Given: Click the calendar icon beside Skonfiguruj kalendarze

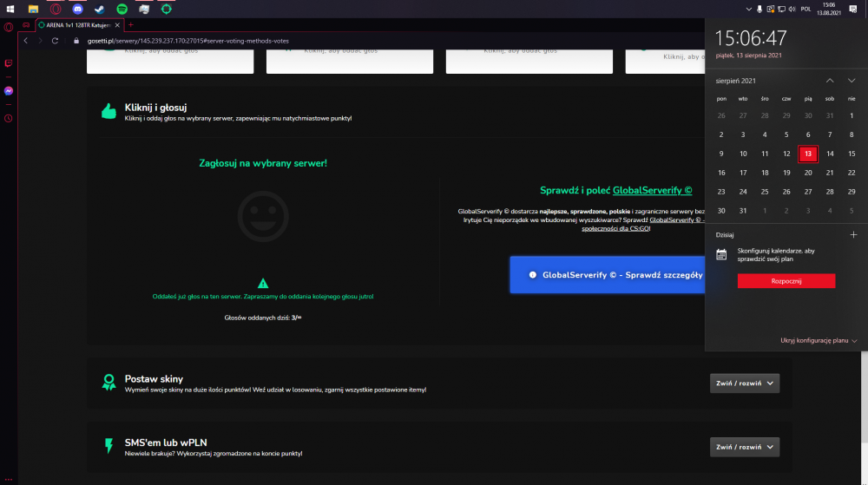Looking at the screenshot, I should tap(721, 254).
